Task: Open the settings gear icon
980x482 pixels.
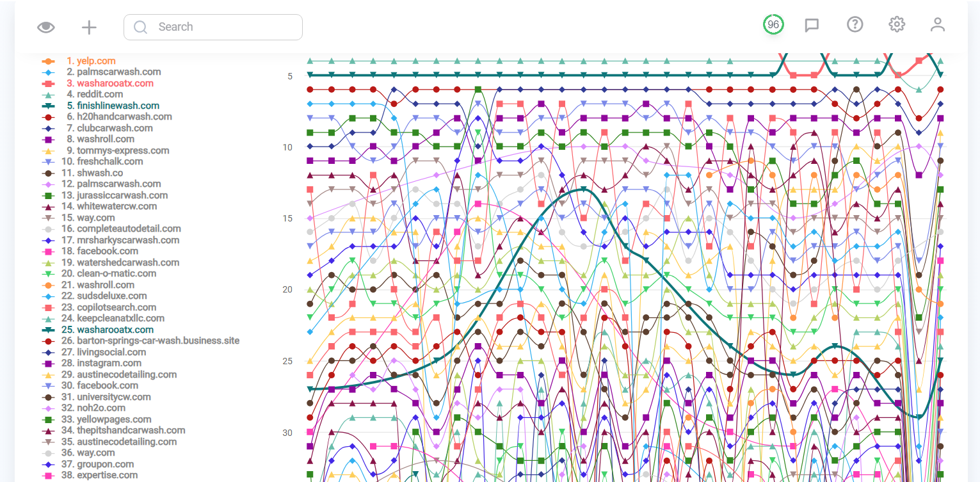Action: 897,24
